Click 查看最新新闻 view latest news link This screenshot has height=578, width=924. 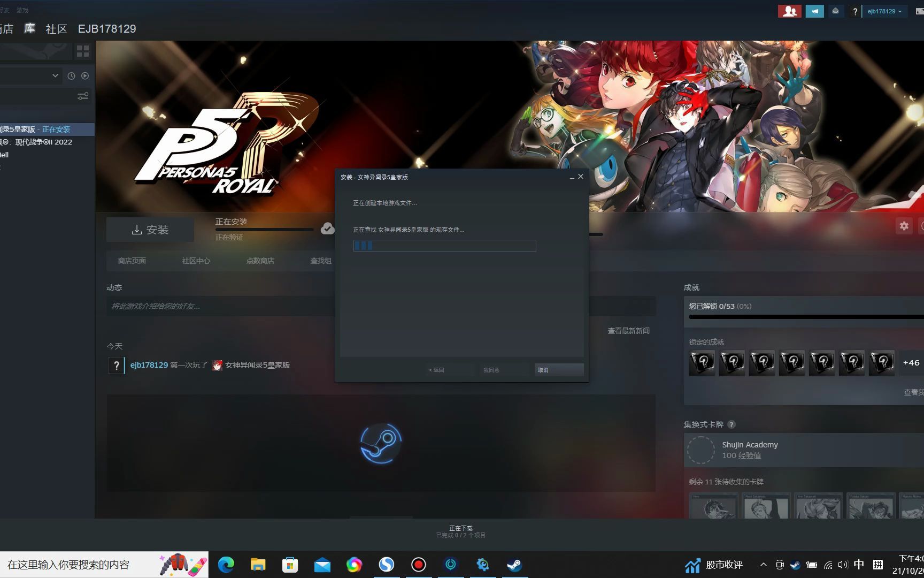[629, 331]
